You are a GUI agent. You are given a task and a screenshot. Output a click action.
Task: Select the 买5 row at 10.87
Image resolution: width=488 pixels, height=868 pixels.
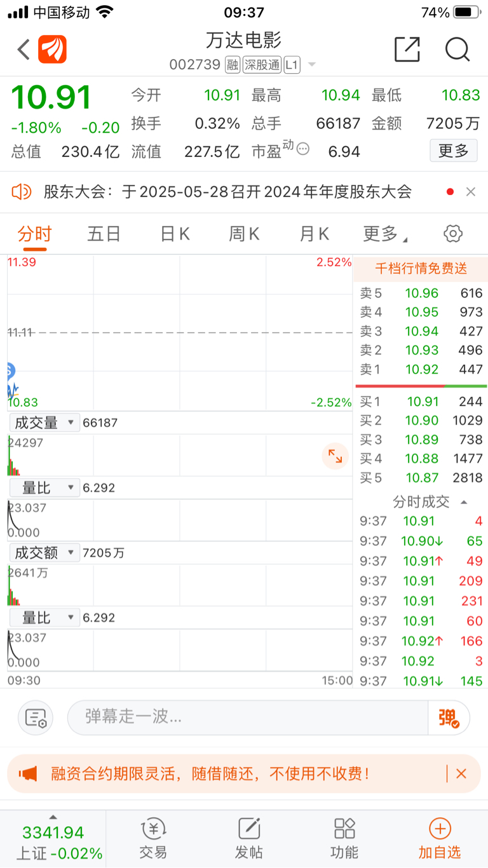(x=421, y=478)
